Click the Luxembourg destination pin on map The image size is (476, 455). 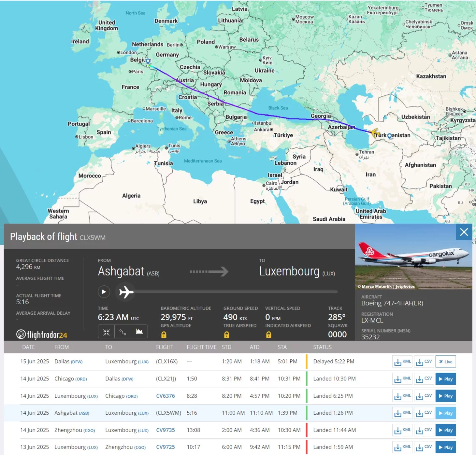click(x=148, y=61)
